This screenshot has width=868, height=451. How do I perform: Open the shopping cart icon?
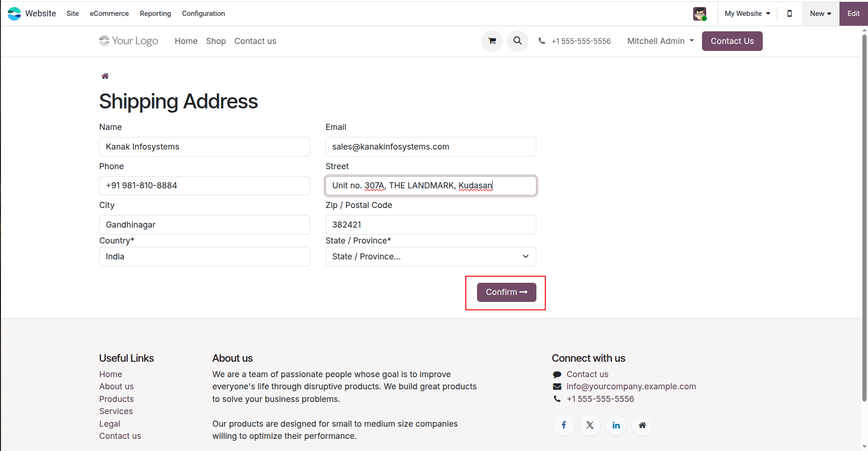pyautogui.click(x=492, y=41)
